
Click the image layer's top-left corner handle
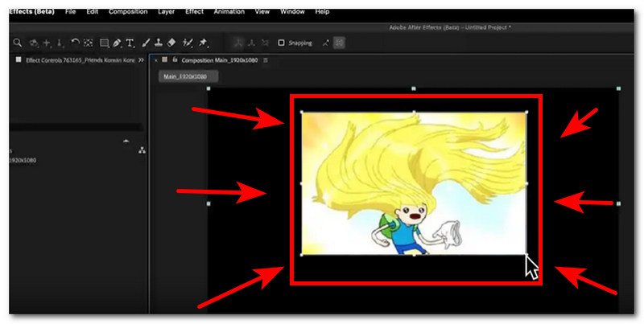click(302, 112)
